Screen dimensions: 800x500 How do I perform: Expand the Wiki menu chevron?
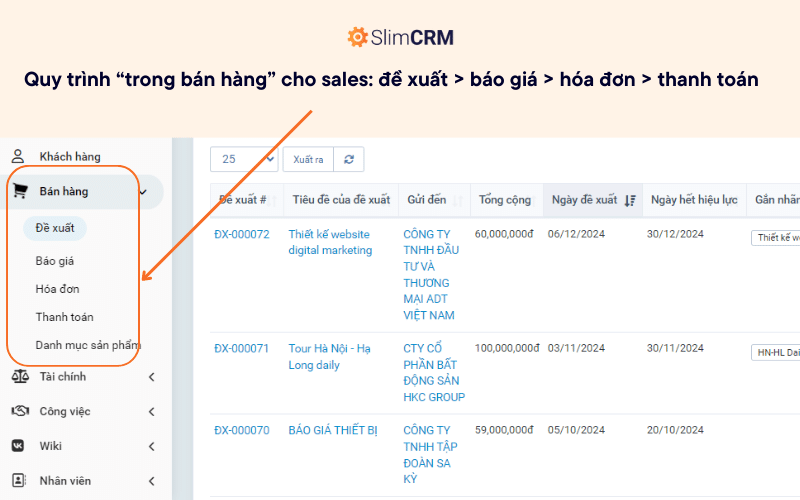152,446
